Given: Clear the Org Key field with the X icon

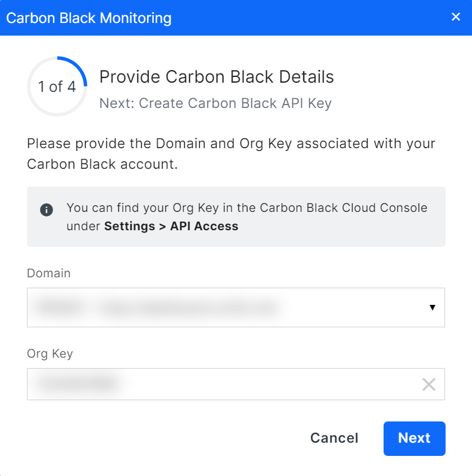Looking at the screenshot, I should tap(428, 384).
